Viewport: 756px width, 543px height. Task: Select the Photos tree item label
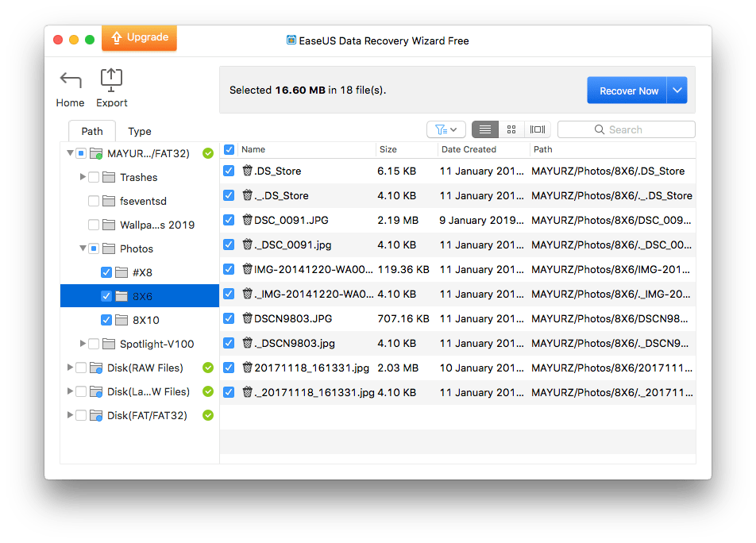137,248
